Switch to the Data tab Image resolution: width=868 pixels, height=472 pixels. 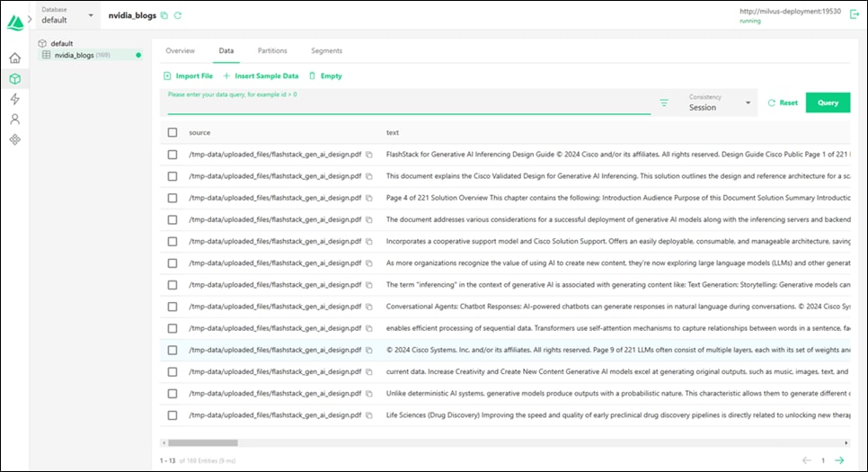click(226, 50)
